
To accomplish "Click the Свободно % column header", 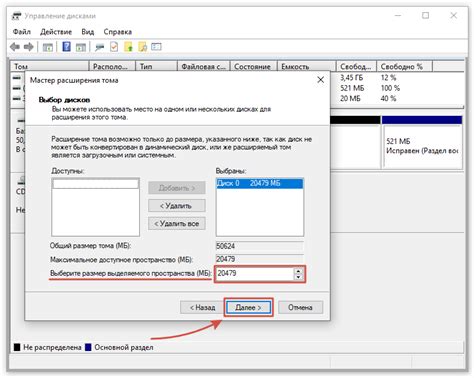I will 404,67.
